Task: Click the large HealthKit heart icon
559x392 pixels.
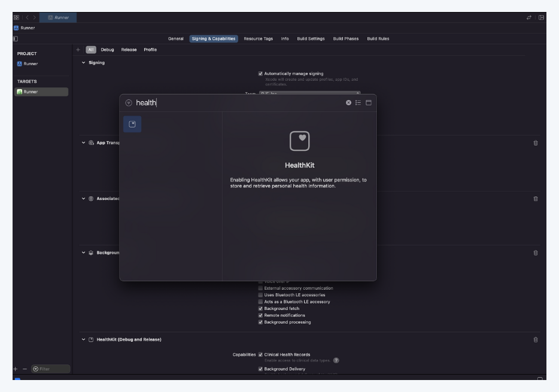Action: click(299, 141)
